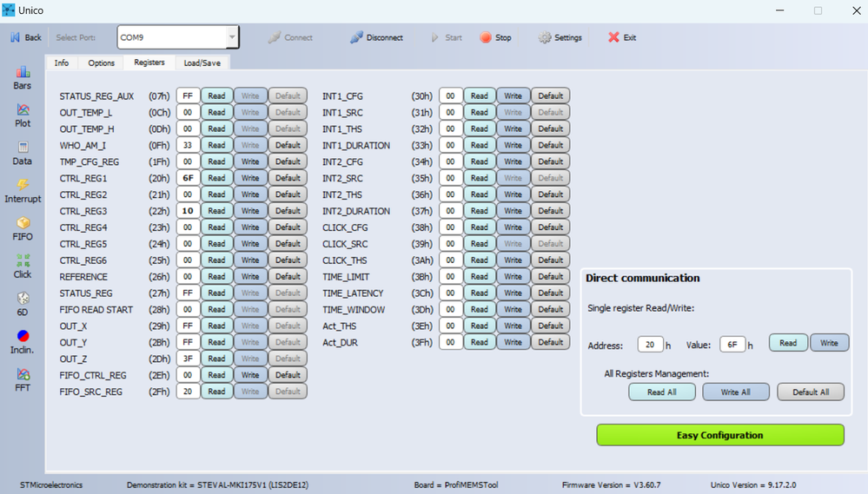Open the Plot view in sidebar
Viewport: 868px width, 494px height.
click(22, 115)
